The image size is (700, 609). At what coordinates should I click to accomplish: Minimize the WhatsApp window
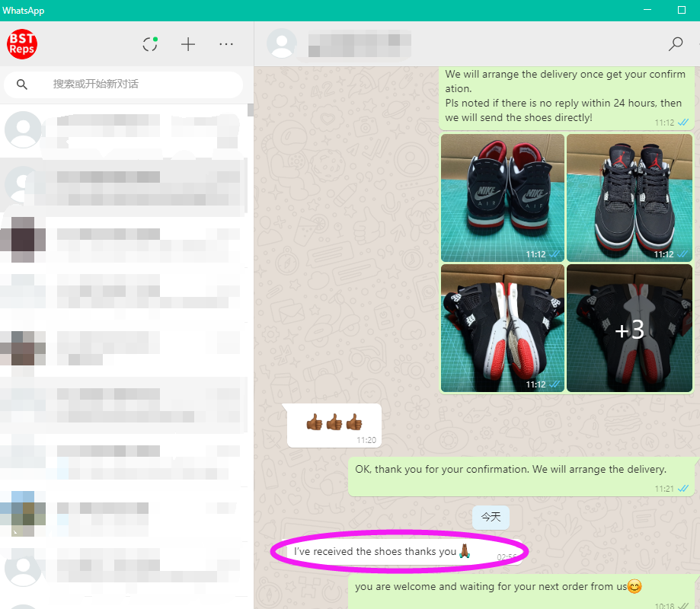pos(647,10)
